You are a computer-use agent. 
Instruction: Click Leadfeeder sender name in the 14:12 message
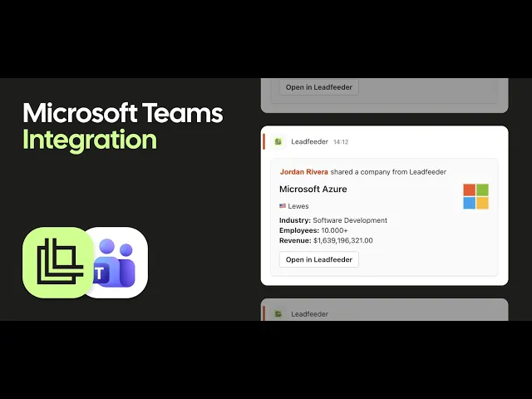tap(309, 142)
